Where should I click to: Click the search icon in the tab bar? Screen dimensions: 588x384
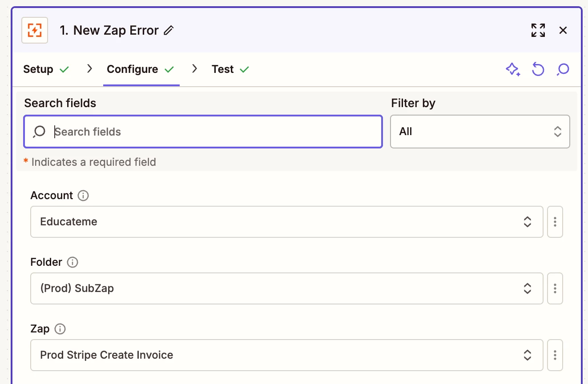(x=563, y=69)
